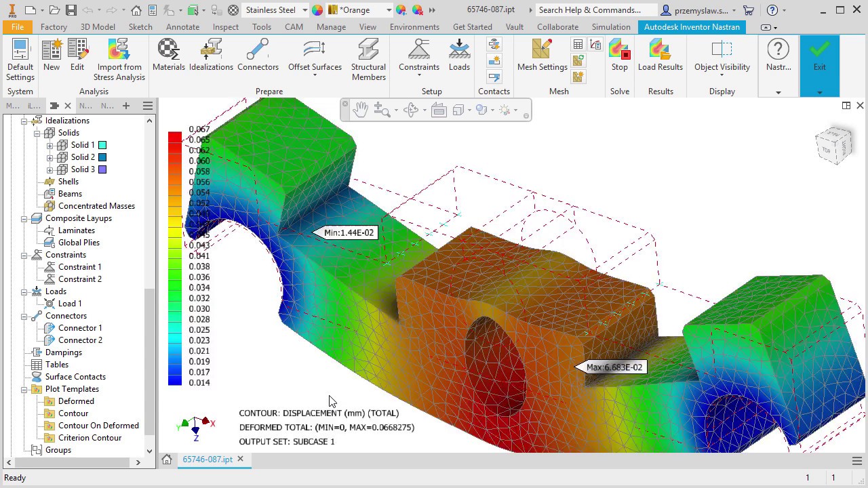Viewport: 868px width, 488px height.
Task: Create a New analysis
Action: [x=52, y=56]
